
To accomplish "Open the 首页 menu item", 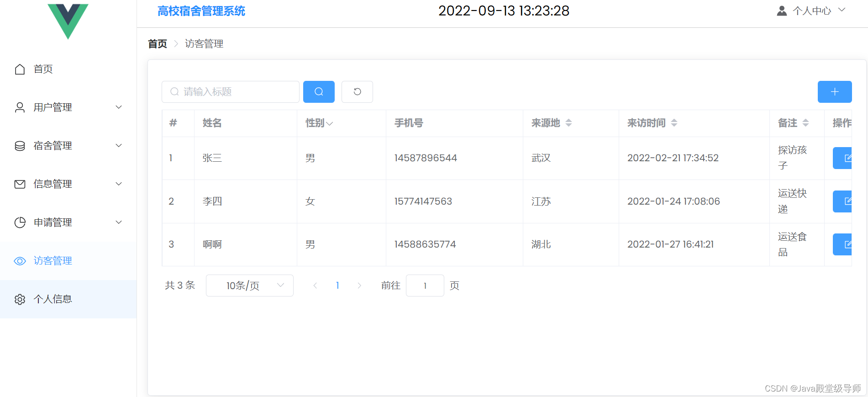I will click(68, 69).
